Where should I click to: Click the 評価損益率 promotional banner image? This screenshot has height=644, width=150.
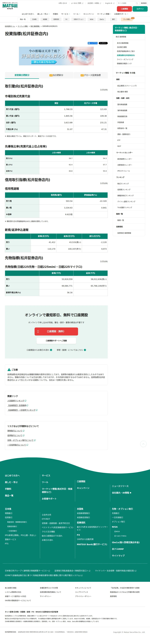56,56
